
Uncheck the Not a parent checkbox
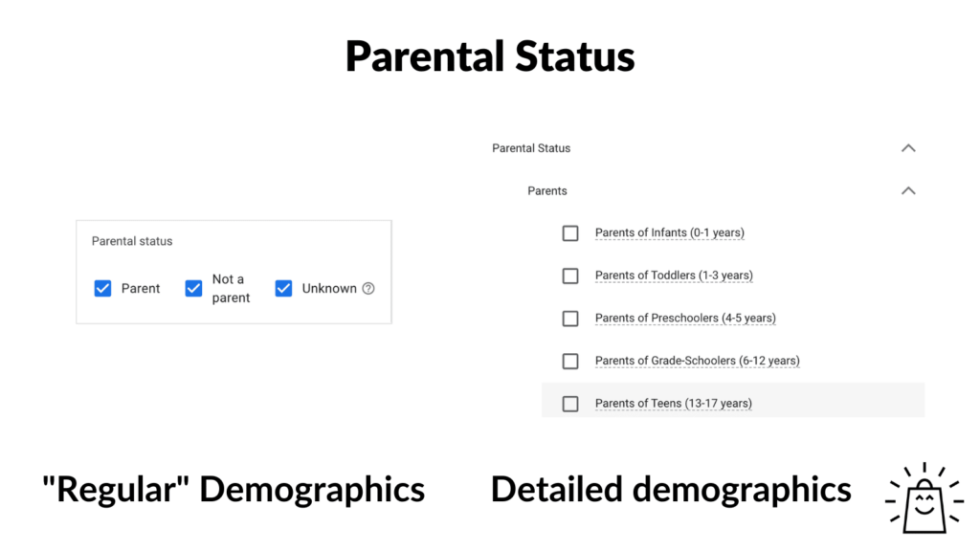pyautogui.click(x=193, y=288)
